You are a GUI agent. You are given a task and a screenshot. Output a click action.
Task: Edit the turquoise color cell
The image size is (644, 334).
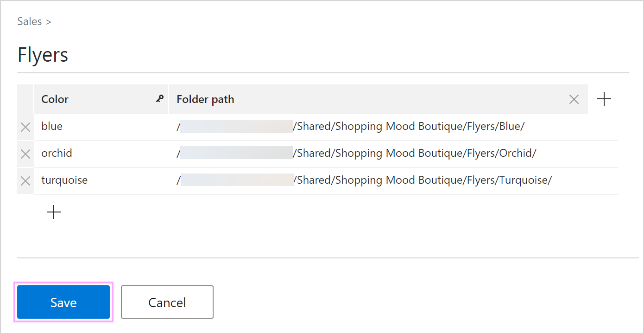[x=101, y=180]
